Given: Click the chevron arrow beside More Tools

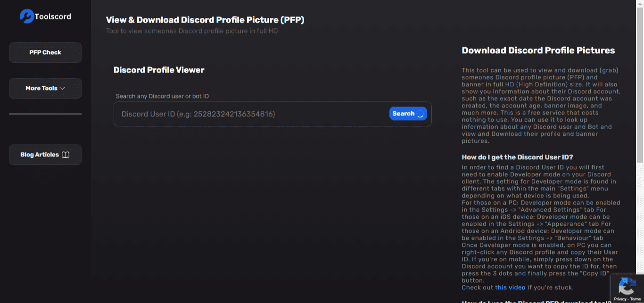Looking at the screenshot, I should (x=62, y=88).
